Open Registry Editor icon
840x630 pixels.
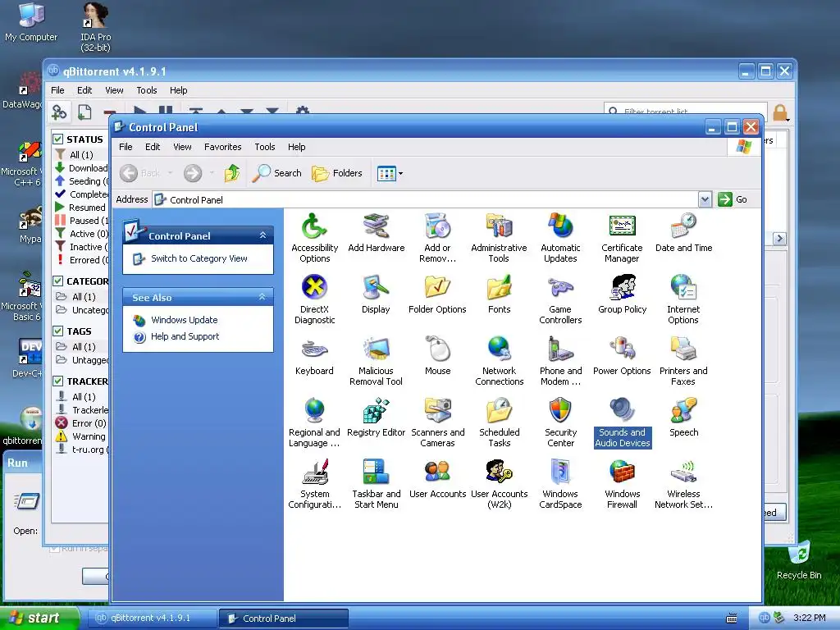click(x=376, y=418)
